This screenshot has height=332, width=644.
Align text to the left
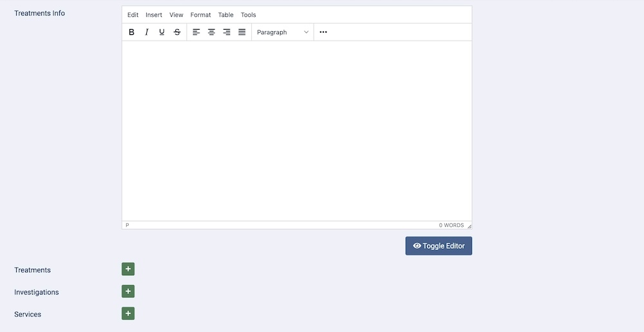(196, 32)
